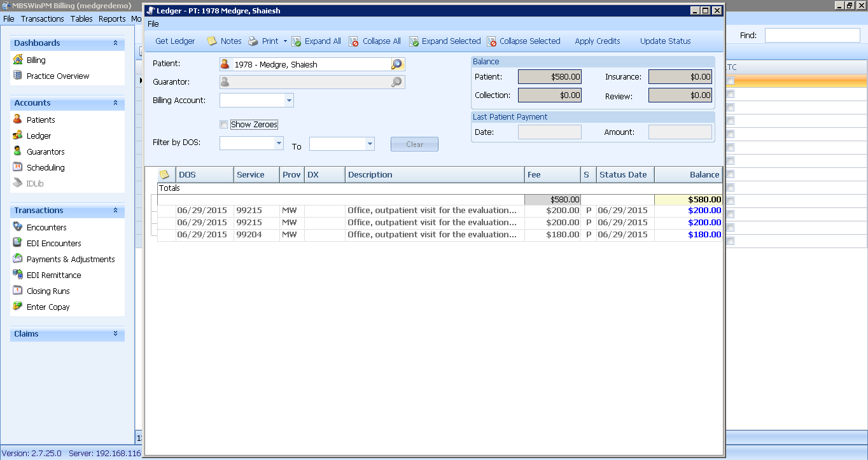This screenshot has width=868, height=460.
Task: Open Patients icon in Accounts panel
Action: (x=18, y=120)
